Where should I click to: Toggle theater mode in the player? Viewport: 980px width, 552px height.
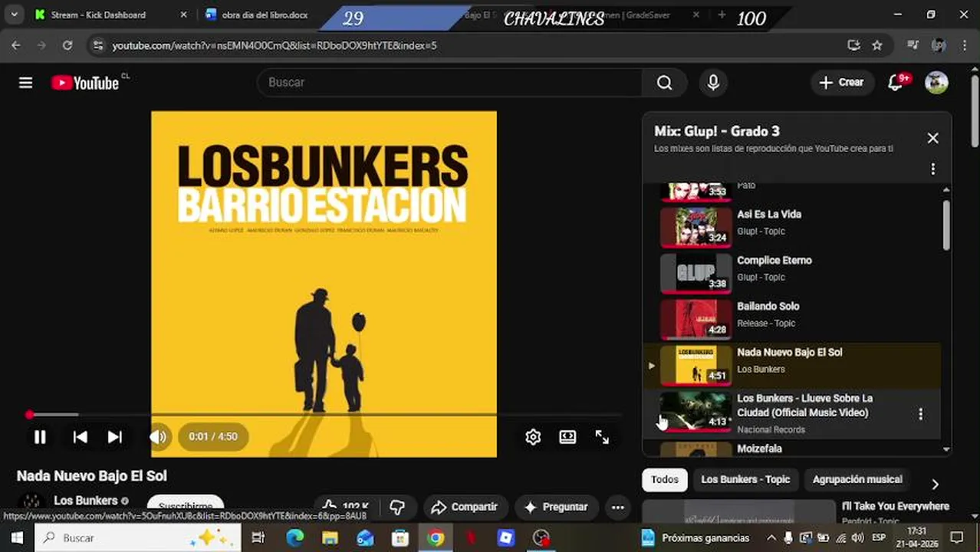pyautogui.click(x=567, y=436)
